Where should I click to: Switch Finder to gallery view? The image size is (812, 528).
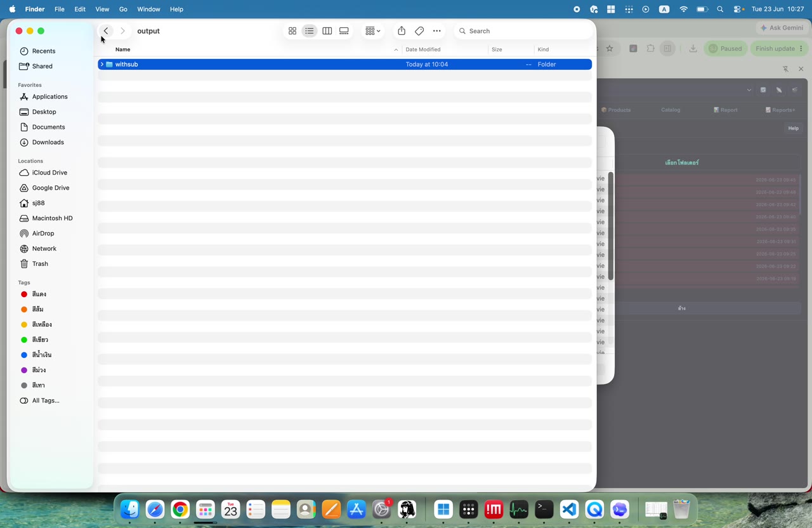pos(344,31)
